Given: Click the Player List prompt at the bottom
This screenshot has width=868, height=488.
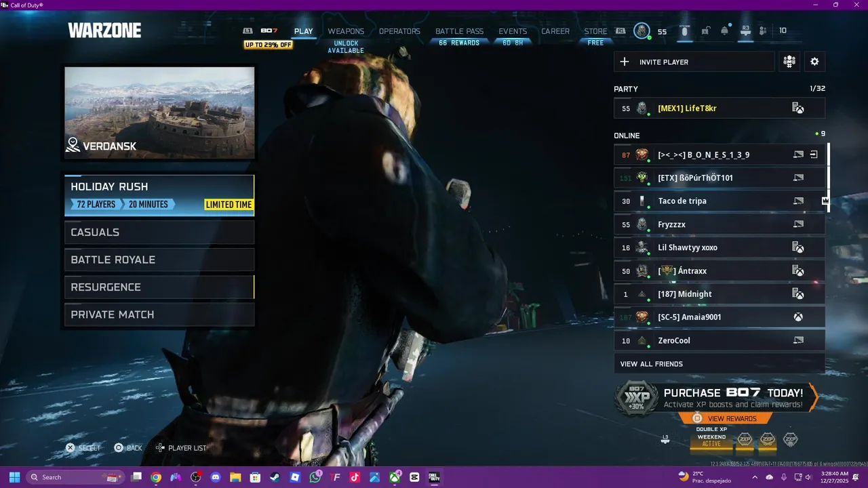Looking at the screenshot, I should 180,448.
